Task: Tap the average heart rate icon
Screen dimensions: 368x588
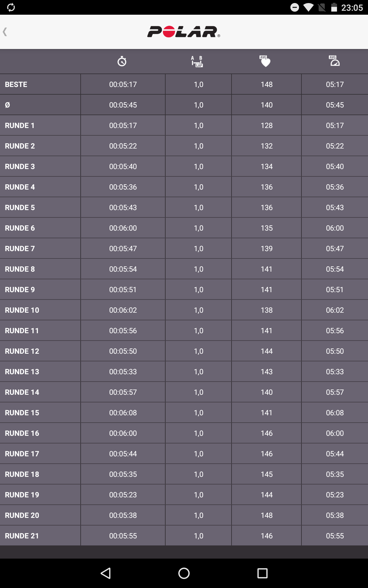Action: point(265,61)
